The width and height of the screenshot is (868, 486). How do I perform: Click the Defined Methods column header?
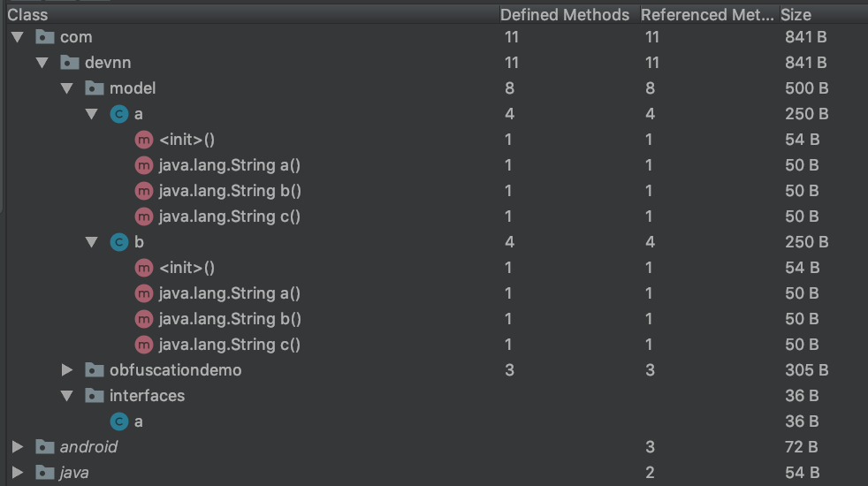(x=564, y=14)
